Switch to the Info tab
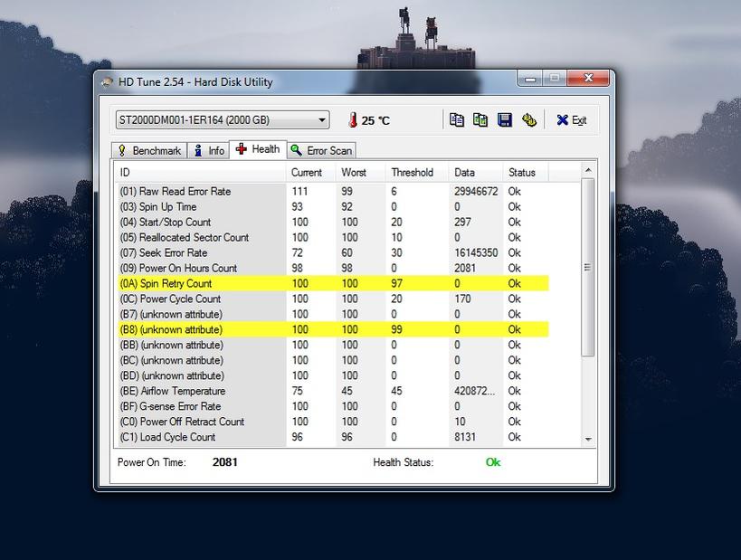The height and width of the screenshot is (560, 741). [x=209, y=151]
